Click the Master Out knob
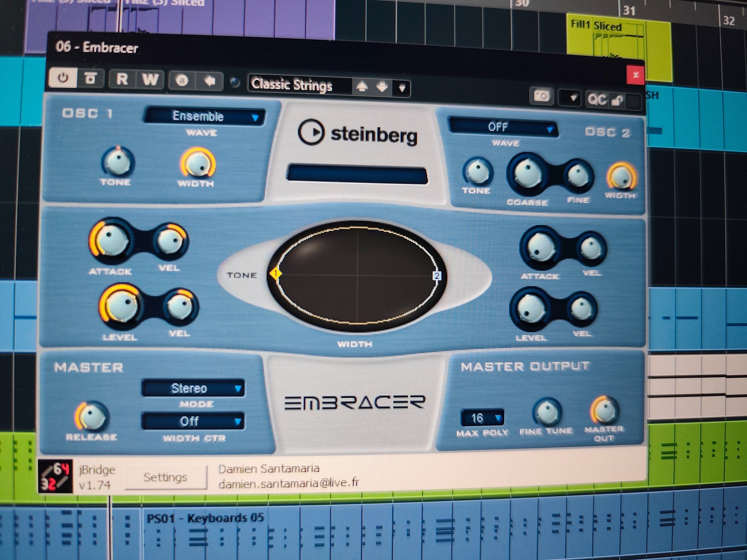This screenshot has height=560, width=747. pyautogui.click(x=605, y=410)
